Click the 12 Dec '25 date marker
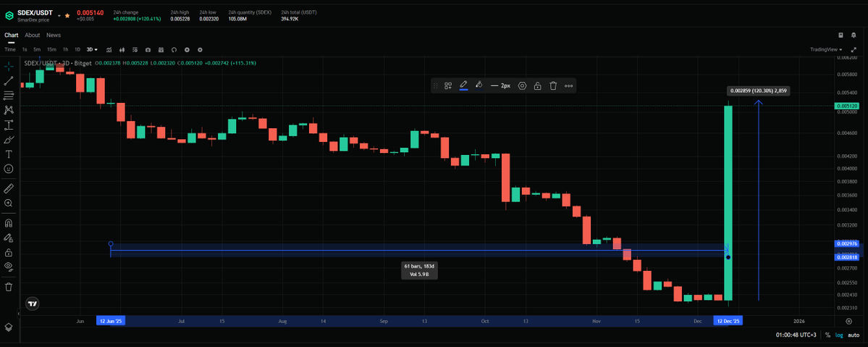Image resolution: width=868 pixels, height=347 pixels. [x=727, y=321]
